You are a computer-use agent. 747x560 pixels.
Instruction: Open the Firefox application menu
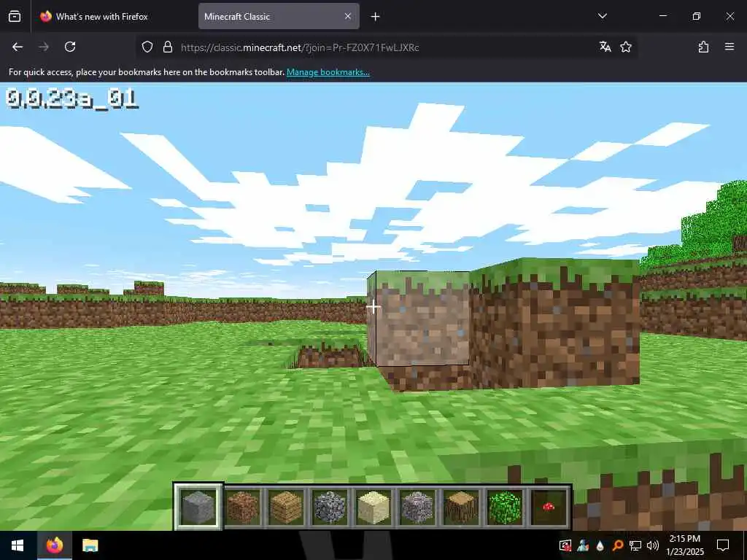pyautogui.click(x=729, y=47)
